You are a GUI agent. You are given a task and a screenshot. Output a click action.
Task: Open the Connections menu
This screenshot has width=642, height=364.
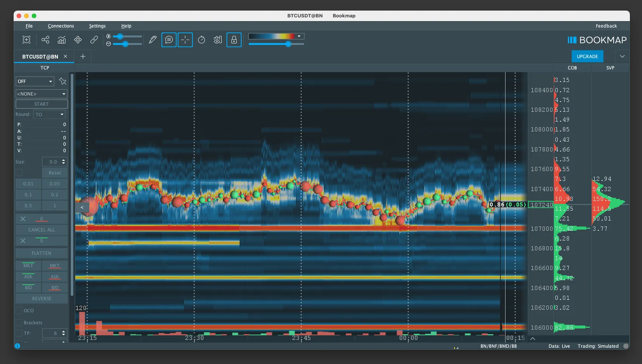click(x=61, y=26)
